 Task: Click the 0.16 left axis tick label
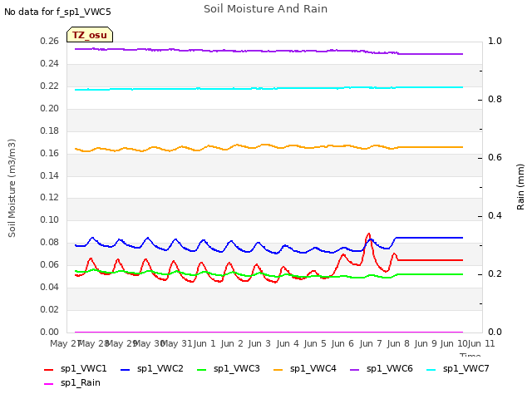pyautogui.click(x=50, y=153)
